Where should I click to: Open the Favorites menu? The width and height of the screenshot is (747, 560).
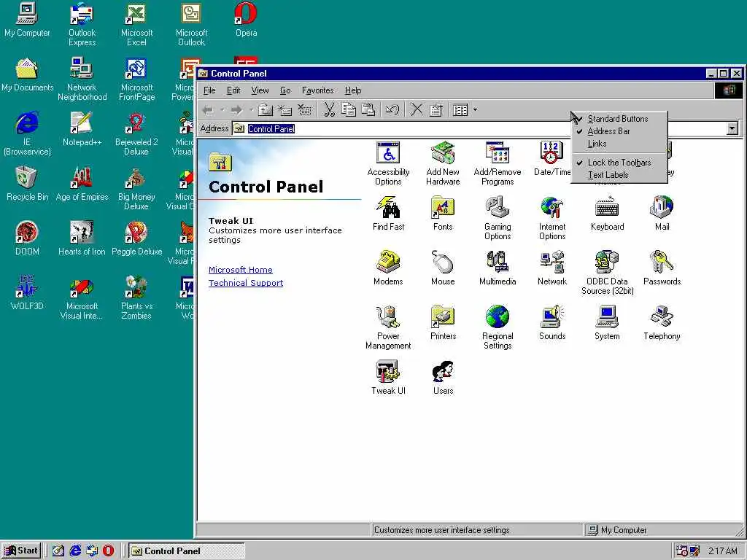coord(318,90)
